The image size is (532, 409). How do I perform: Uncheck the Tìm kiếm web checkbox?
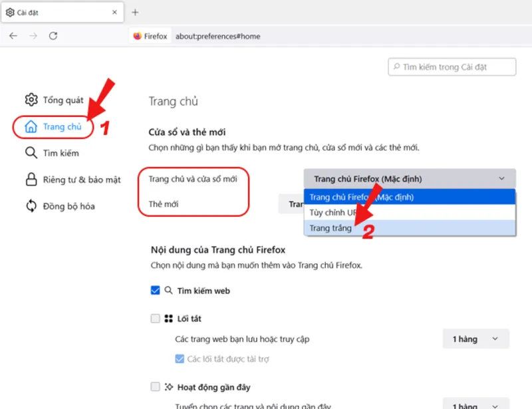pos(156,291)
